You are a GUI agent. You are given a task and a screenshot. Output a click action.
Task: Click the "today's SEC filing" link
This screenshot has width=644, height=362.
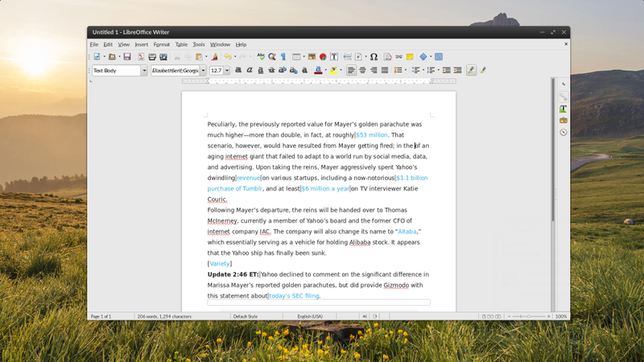pyautogui.click(x=294, y=296)
